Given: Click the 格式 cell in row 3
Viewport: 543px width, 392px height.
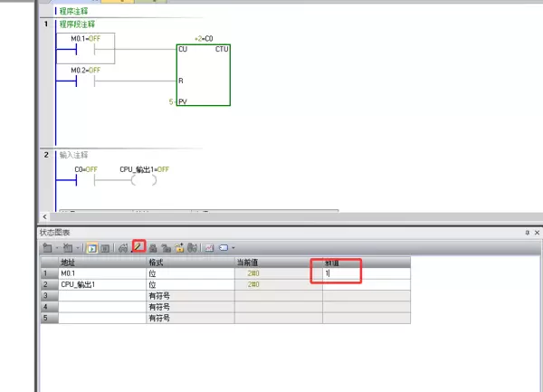Looking at the screenshot, I should [188, 295].
